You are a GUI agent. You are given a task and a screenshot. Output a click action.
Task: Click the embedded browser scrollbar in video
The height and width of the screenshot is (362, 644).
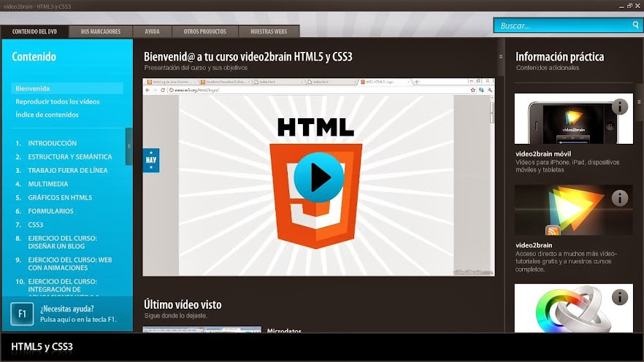coord(491,112)
